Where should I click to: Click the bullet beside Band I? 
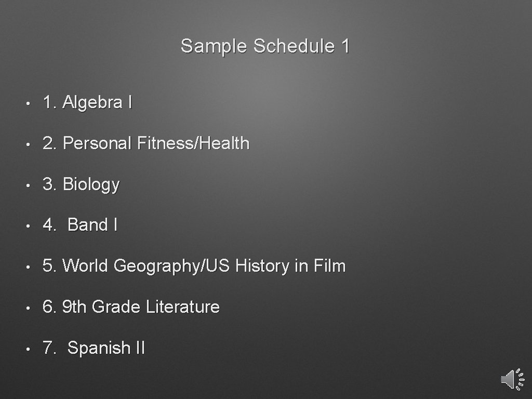pyautogui.click(x=32, y=226)
